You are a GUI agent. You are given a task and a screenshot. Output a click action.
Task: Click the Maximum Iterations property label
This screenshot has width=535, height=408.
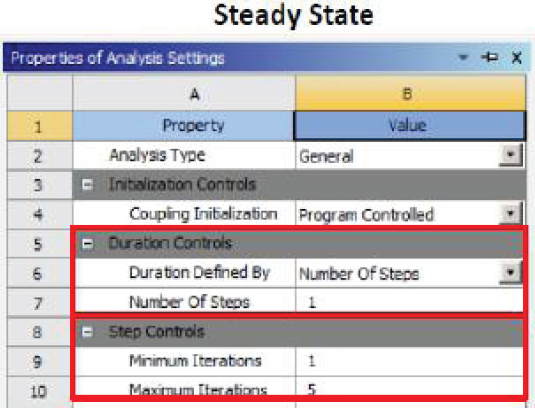click(198, 389)
